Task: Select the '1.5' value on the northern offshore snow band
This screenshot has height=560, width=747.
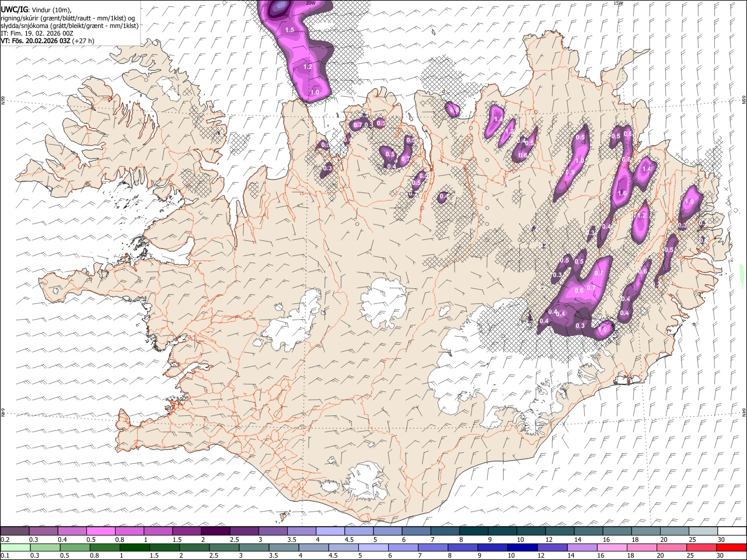Action: click(289, 30)
